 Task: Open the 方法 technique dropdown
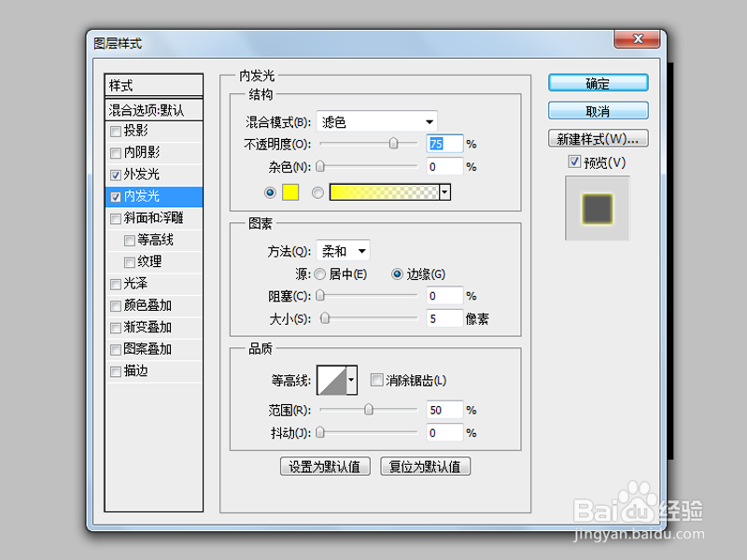coord(343,251)
